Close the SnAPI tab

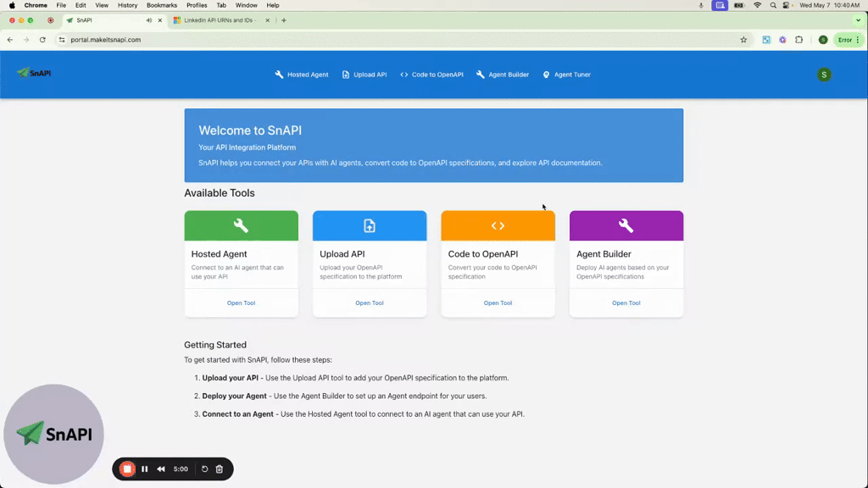[x=160, y=20]
